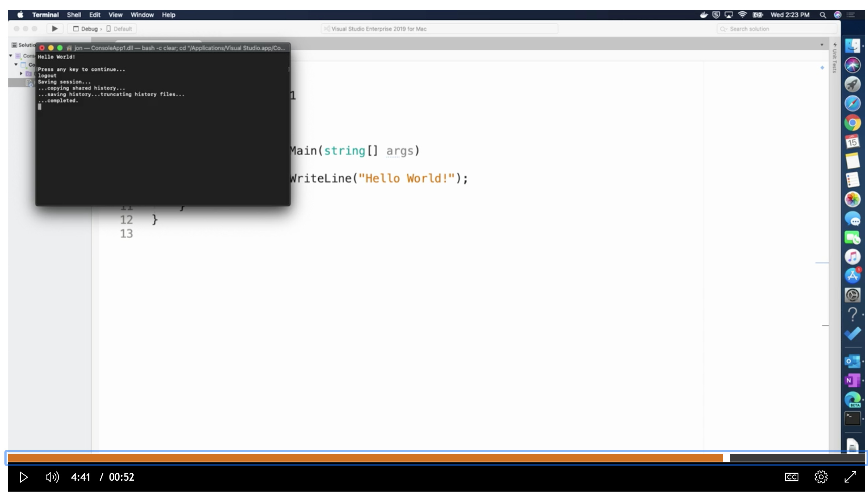The image size is (868, 492).
Task: Open the Help menu
Action: [x=168, y=15]
